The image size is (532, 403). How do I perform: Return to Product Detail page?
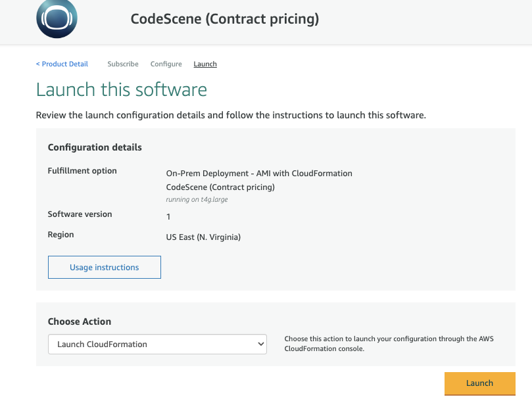point(61,64)
